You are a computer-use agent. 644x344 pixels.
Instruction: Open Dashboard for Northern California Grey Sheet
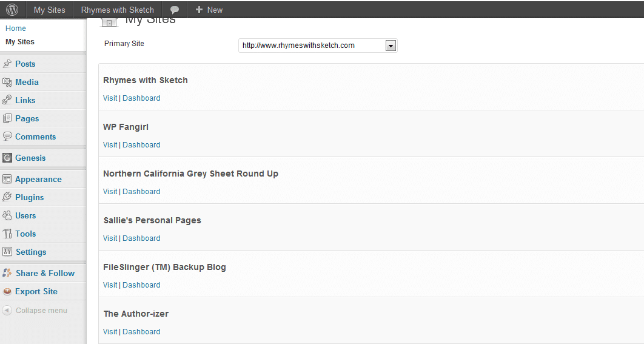(141, 192)
